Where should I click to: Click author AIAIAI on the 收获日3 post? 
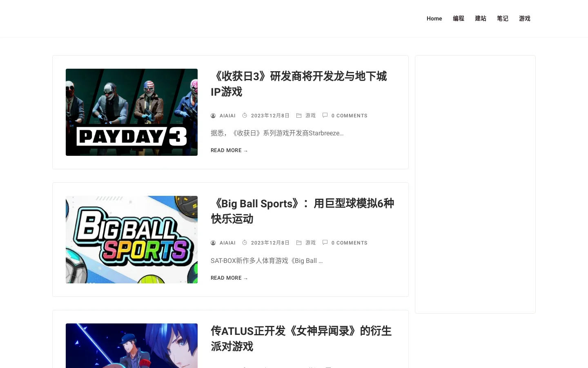(x=227, y=116)
